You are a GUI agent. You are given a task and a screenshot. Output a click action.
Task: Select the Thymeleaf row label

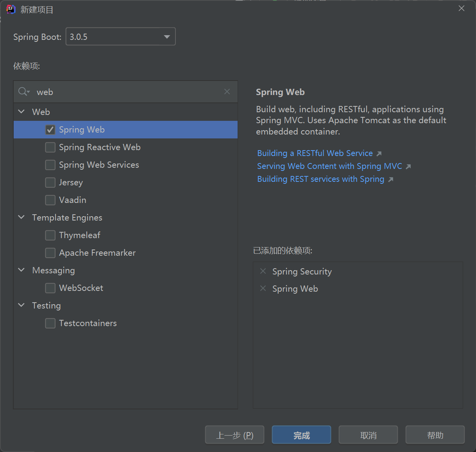tap(79, 235)
